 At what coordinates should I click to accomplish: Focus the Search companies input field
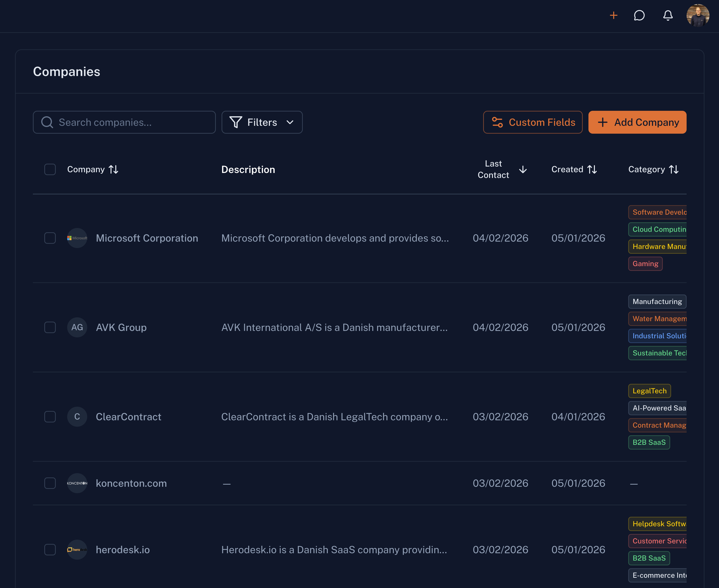[124, 122]
